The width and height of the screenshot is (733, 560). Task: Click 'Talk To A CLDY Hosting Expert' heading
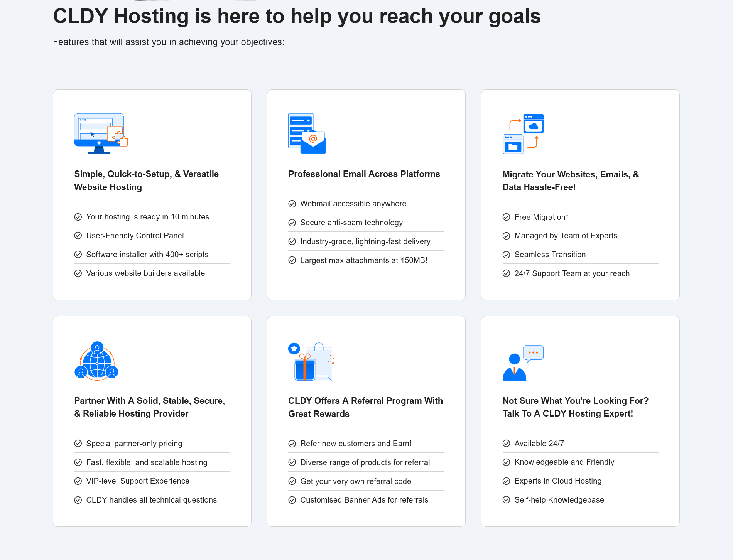coord(575,407)
